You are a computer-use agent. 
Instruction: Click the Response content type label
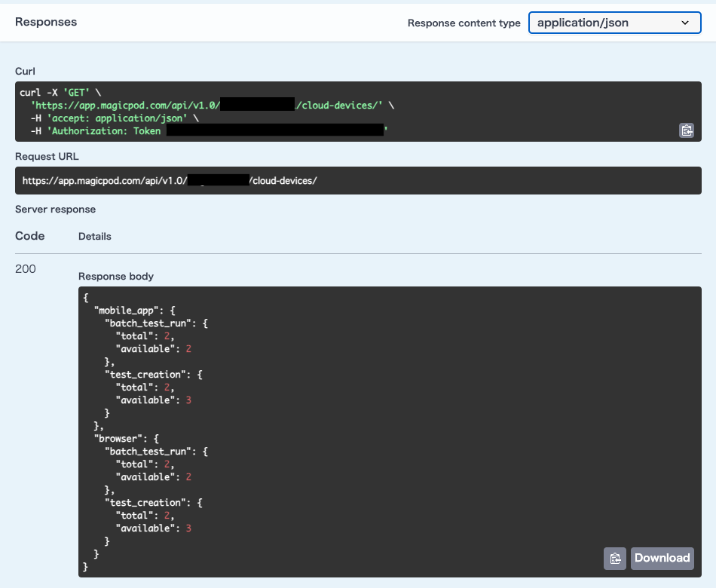pyautogui.click(x=464, y=23)
